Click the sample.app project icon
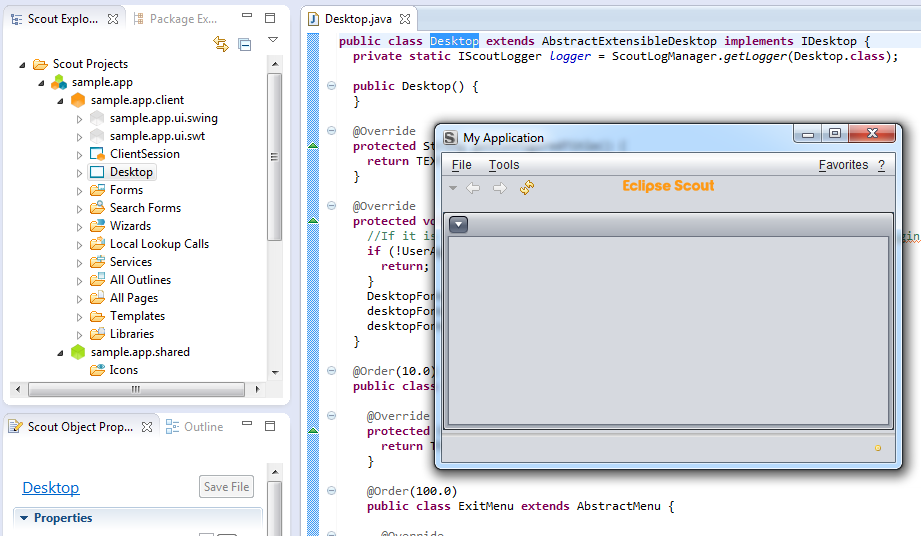Screen dimensions: 921x536 click(x=59, y=82)
